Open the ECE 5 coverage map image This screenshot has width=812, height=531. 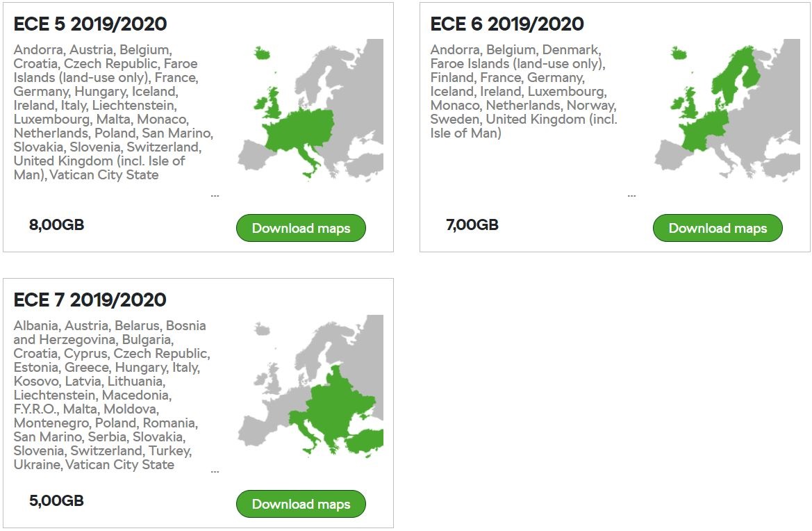tap(310, 110)
